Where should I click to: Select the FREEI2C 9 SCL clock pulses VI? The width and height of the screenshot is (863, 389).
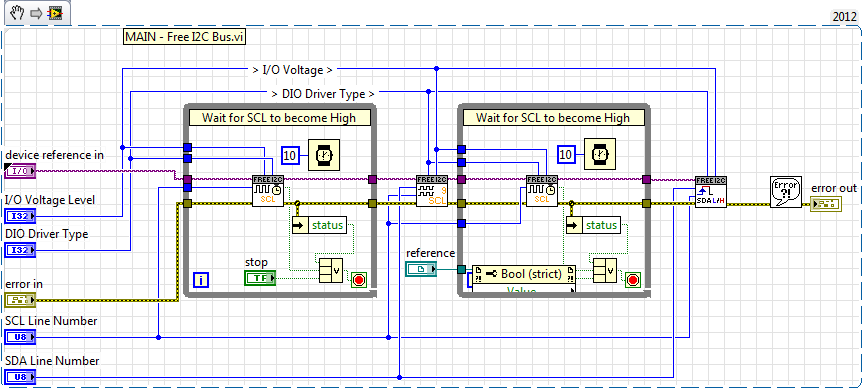(x=432, y=191)
